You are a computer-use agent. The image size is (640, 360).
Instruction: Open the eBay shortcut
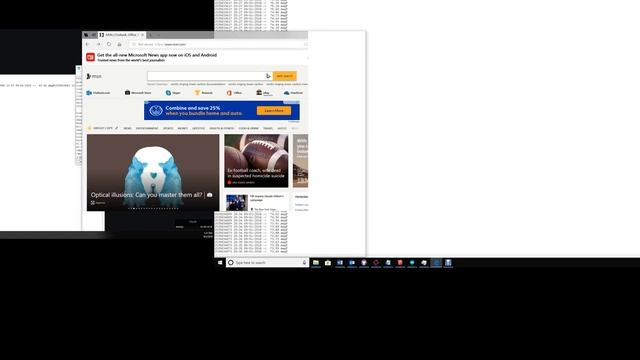click(263, 93)
